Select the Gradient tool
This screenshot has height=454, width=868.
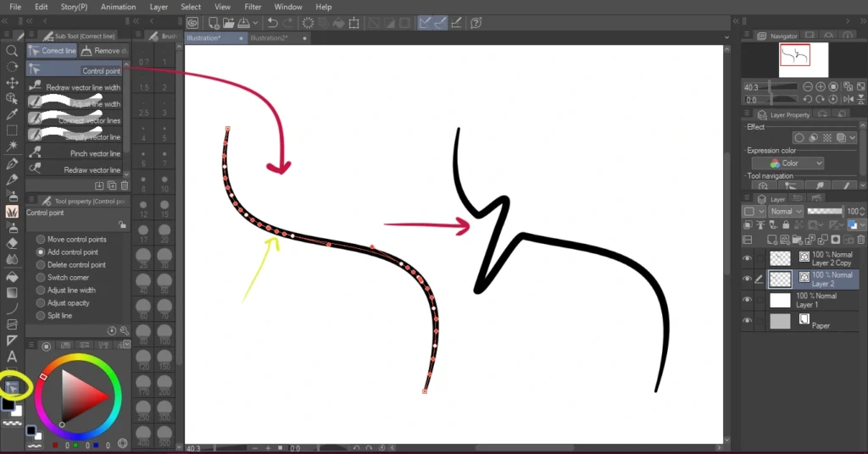pos(12,292)
